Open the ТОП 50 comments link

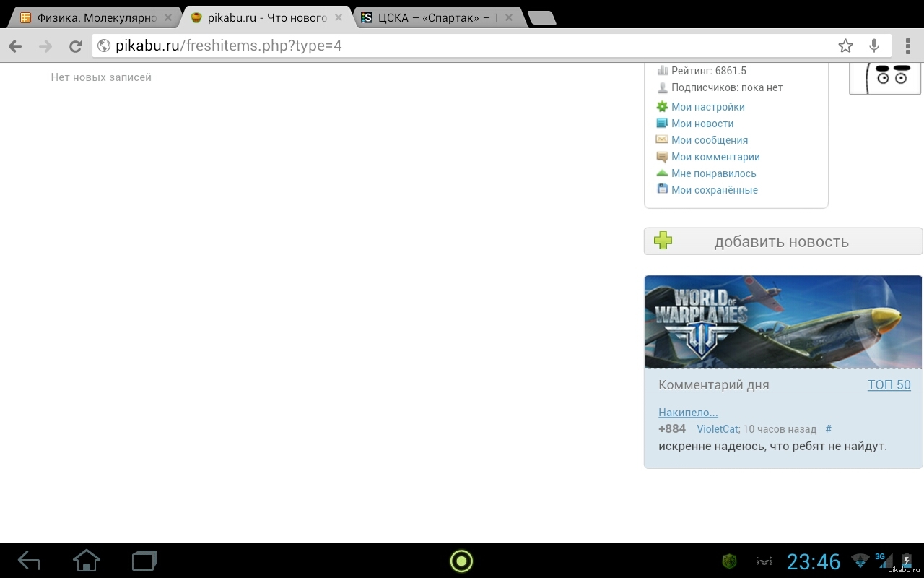click(889, 385)
